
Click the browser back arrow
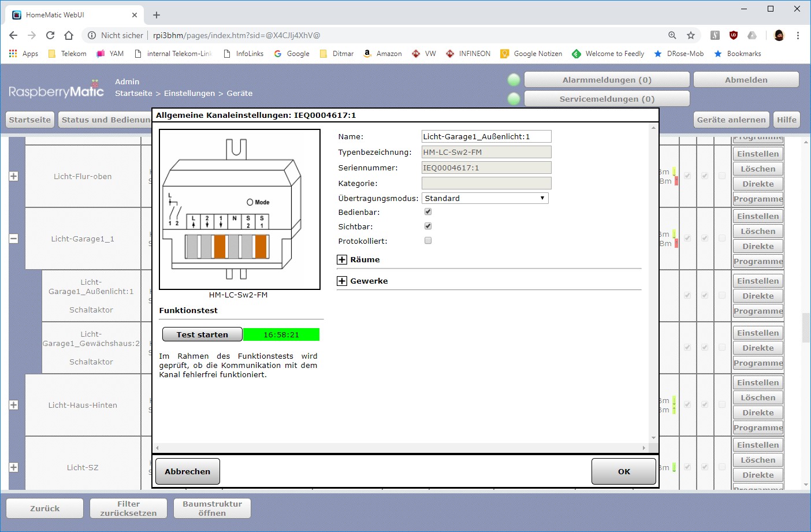coord(13,35)
